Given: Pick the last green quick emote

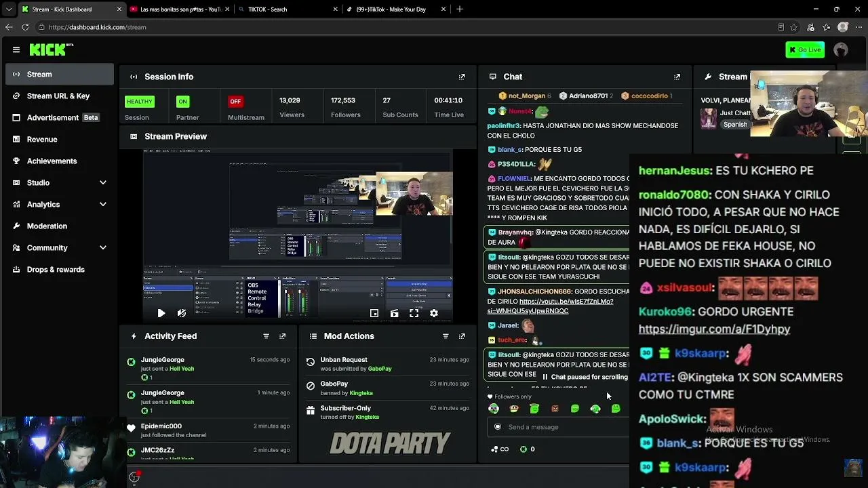Looking at the screenshot, I should (x=616, y=409).
